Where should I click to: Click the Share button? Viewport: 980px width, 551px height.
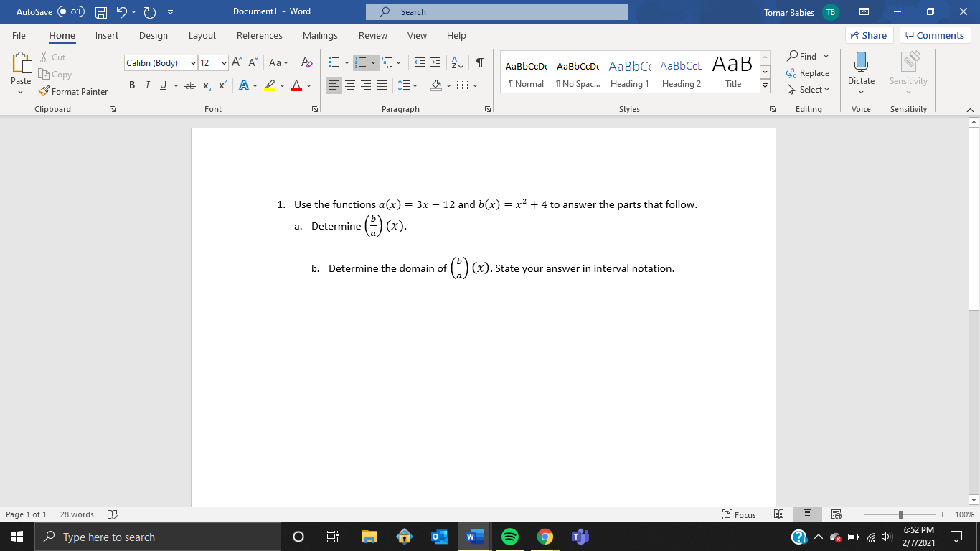(x=868, y=35)
